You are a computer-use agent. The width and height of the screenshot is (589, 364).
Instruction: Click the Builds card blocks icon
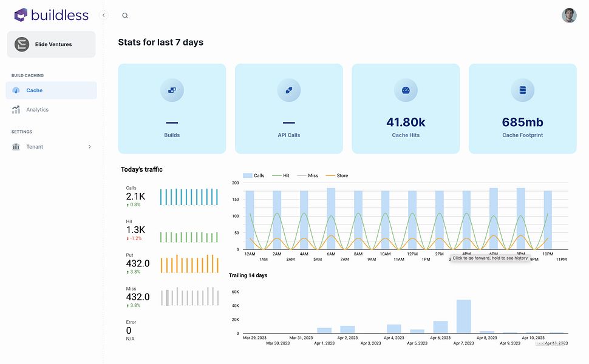[x=172, y=90]
